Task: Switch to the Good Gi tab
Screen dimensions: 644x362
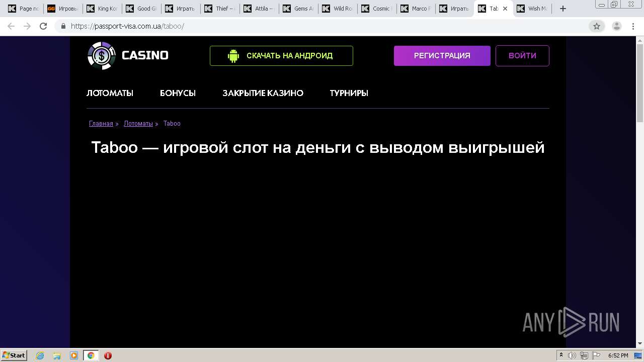Action: [x=141, y=9]
